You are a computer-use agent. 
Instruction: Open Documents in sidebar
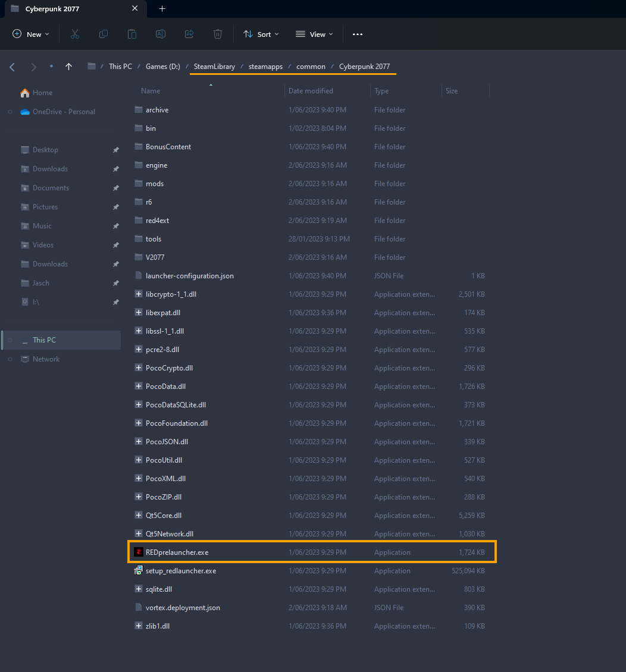51,188
